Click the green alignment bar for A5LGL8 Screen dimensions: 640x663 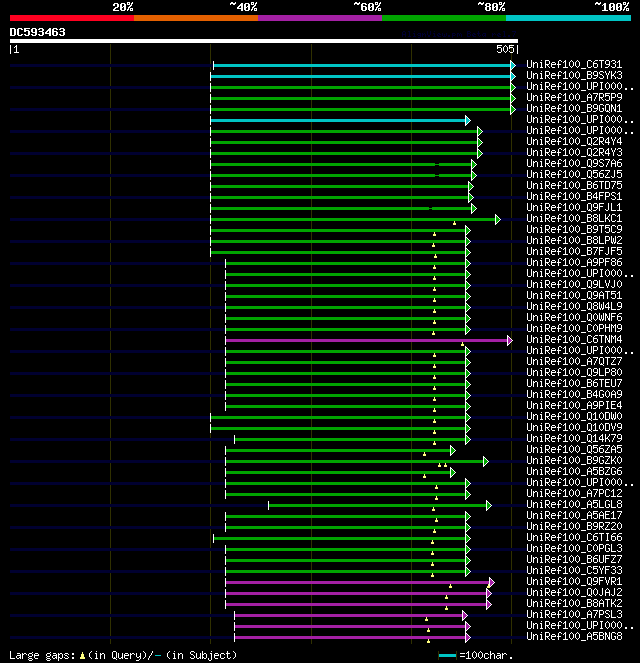pos(380,505)
